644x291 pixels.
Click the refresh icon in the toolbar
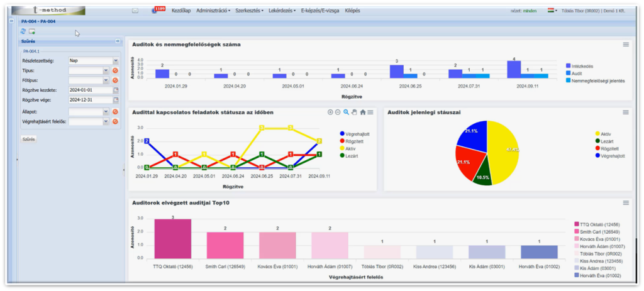(x=23, y=31)
